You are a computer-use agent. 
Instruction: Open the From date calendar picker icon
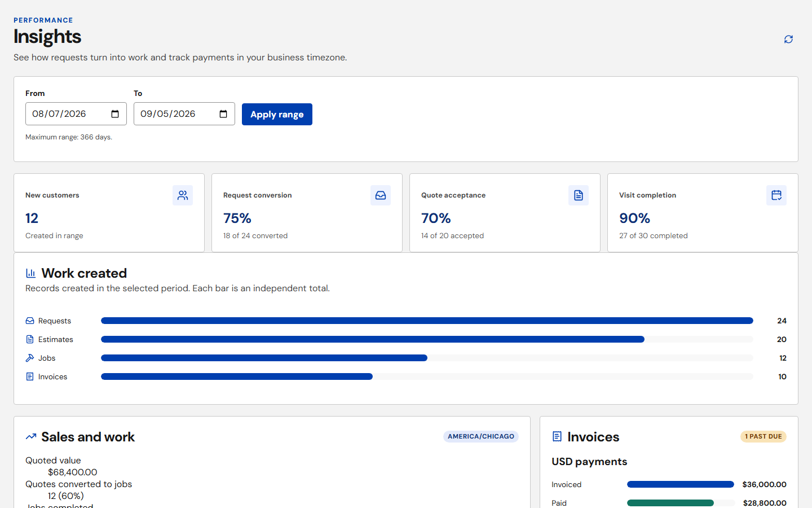point(115,114)
